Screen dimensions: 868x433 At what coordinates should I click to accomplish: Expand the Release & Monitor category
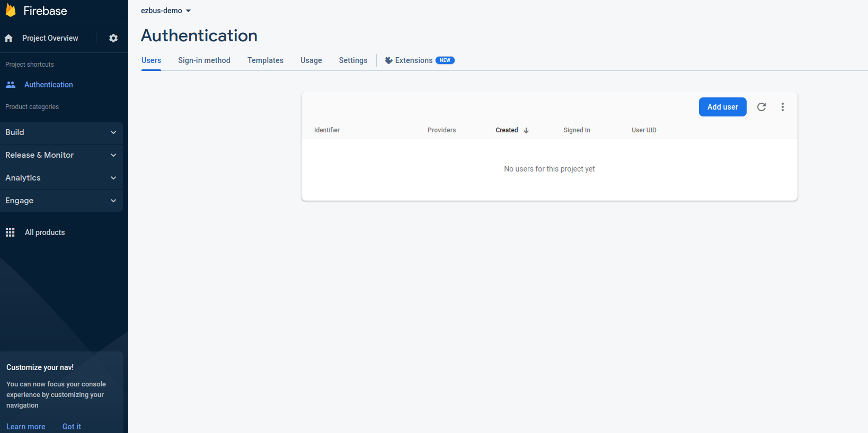(61, 155)
